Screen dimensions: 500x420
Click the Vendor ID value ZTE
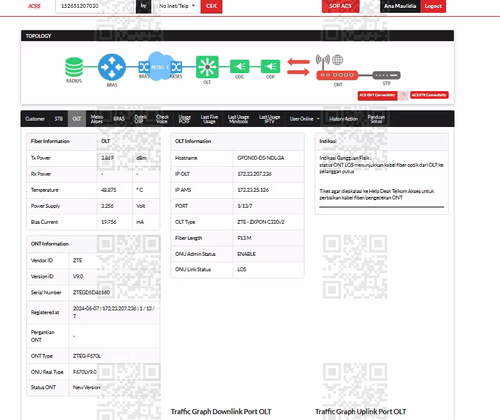77,260
